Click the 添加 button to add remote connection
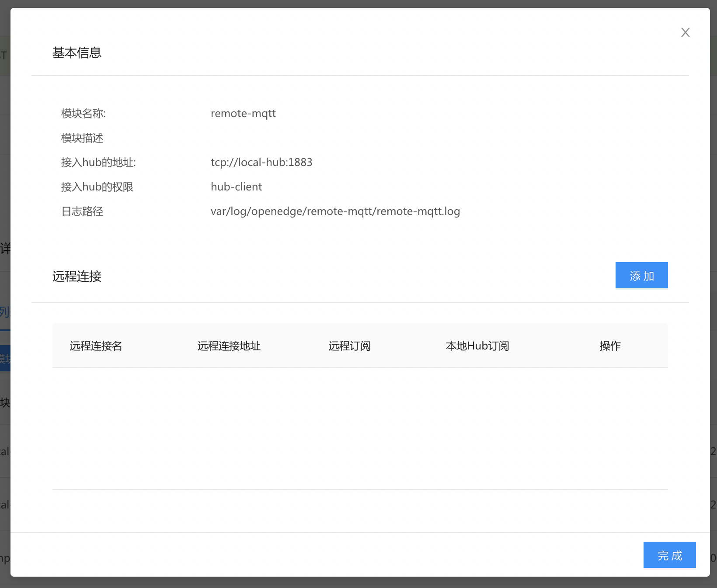This screenshot has height=588, width=717. click(641, 276)
